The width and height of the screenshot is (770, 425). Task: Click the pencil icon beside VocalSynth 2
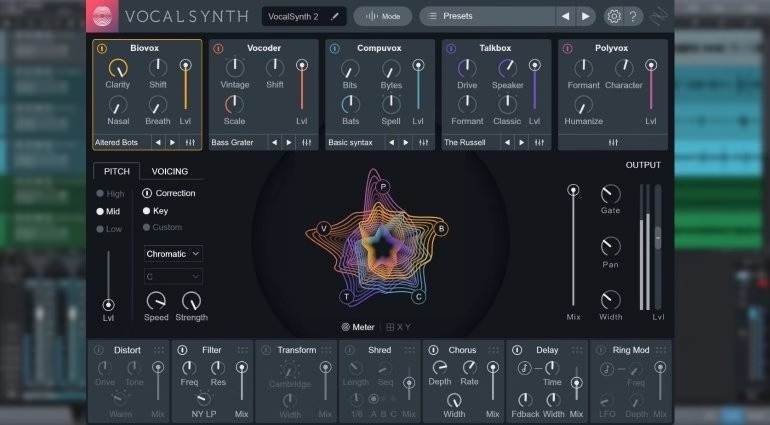(334, 16)
